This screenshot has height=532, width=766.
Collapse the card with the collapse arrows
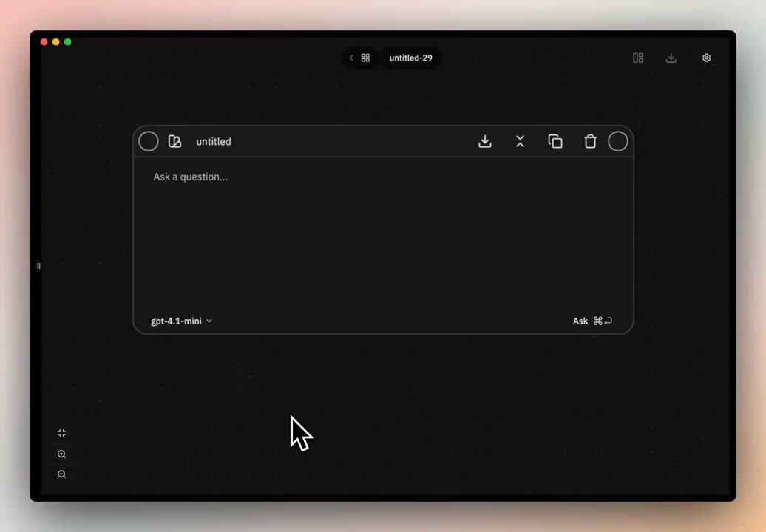(x=520, y=141)
